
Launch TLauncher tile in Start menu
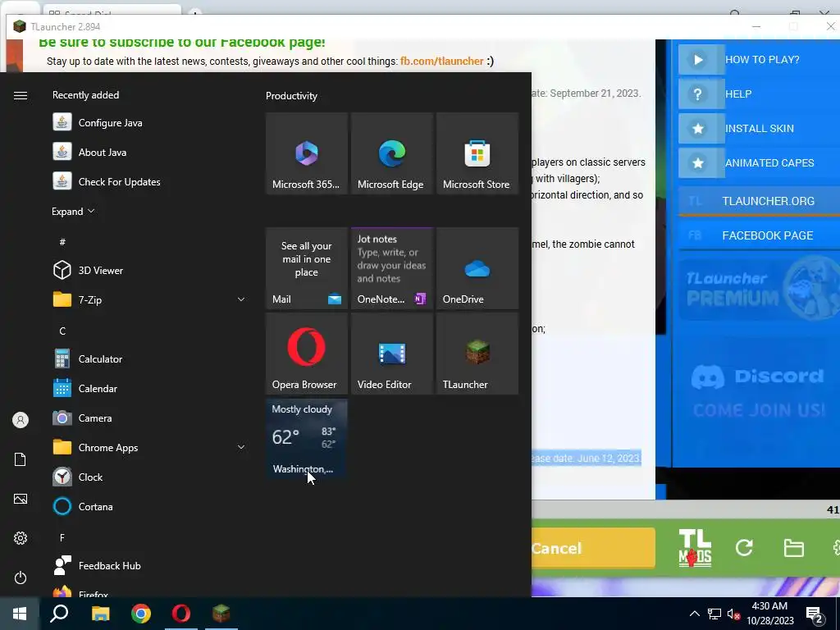coord(477,354)
